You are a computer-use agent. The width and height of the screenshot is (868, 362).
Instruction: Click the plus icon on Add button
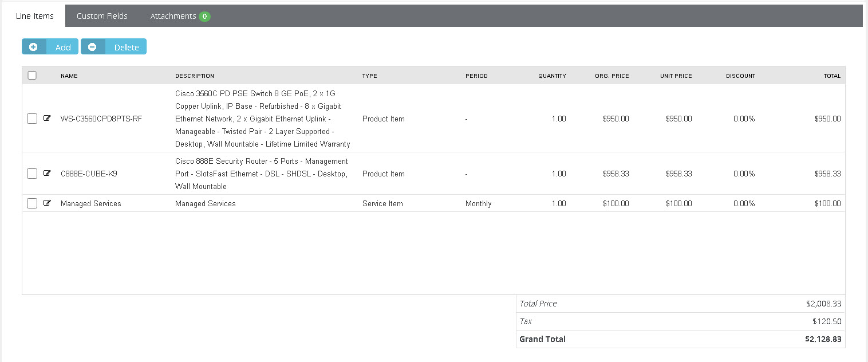pos(33,47)
